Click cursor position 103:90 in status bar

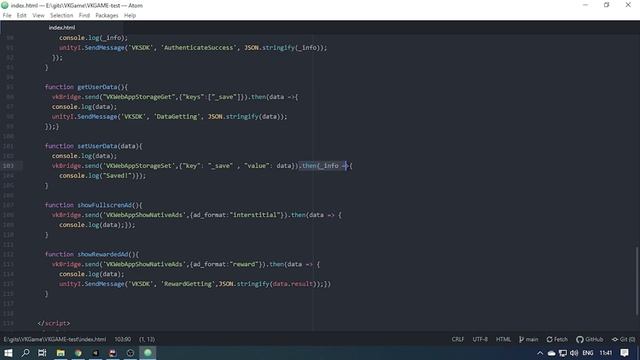pyautogui.click(x=122, y=339)
